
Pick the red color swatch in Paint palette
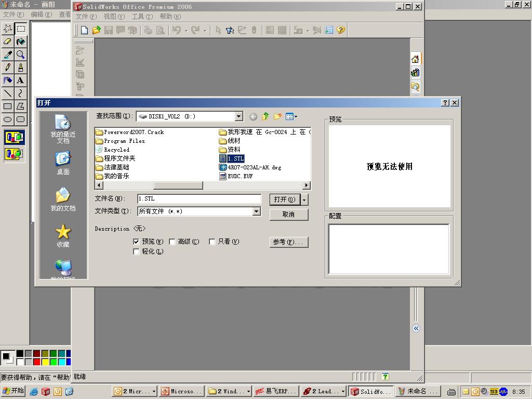(37, 362)
